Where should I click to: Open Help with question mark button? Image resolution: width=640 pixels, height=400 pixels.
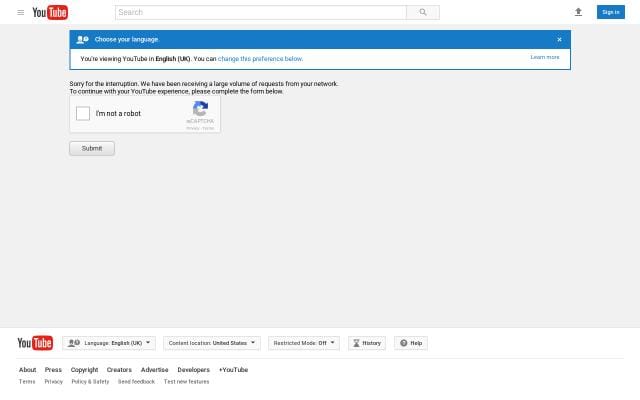[x=411, y=343]
